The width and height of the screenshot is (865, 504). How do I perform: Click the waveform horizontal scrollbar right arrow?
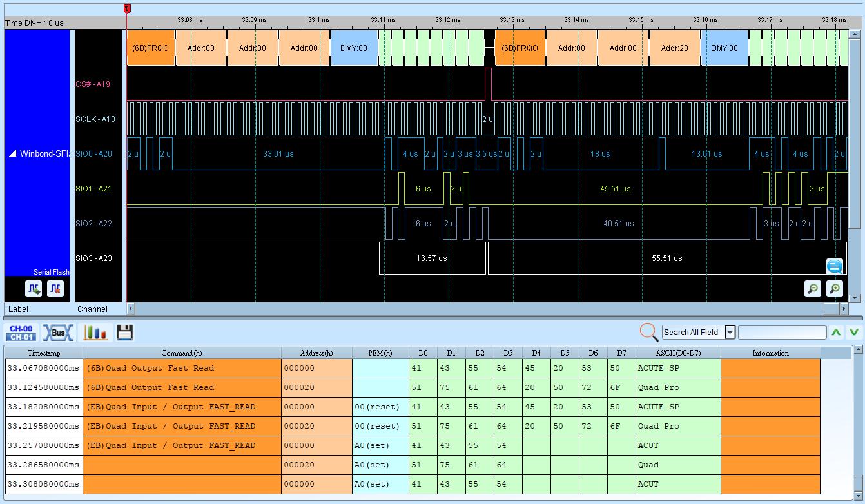coord(845,309)
